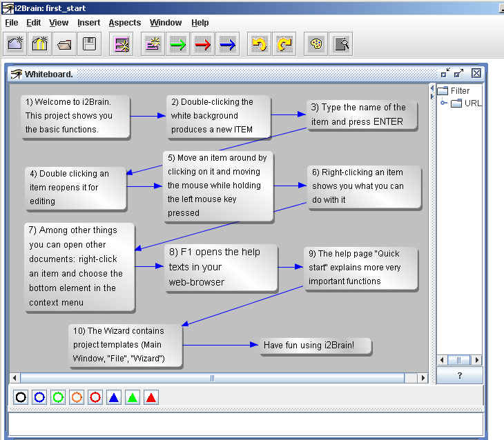Viewport: 504px width, 440px height.
Task: Click whiteboard horizontal scrollbar left arrow
Action: click(x=14, y=378)
